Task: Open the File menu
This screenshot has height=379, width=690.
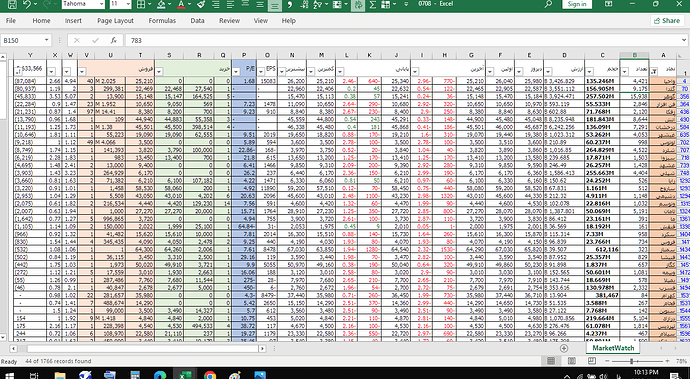Action: click(x=11, y=21)
